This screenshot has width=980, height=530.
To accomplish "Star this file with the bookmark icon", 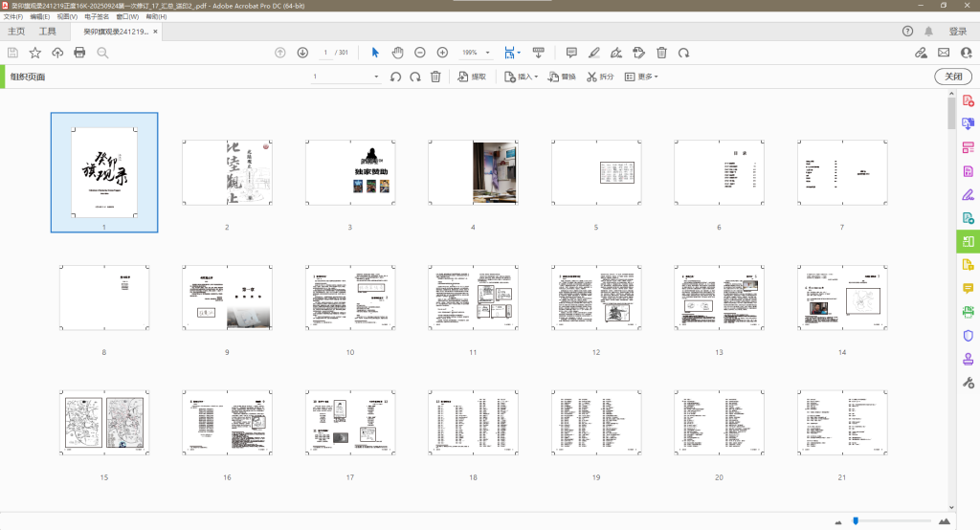I will tap(35, 53).
